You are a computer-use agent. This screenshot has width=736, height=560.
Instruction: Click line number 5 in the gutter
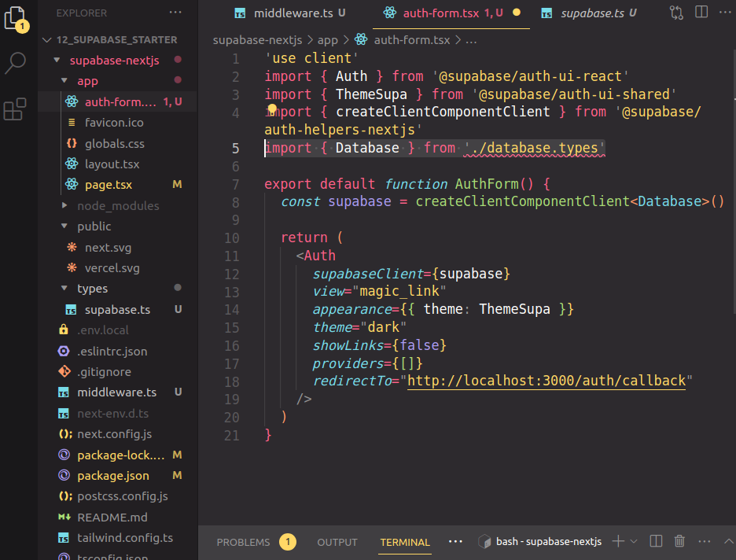[x=236, y=149]
